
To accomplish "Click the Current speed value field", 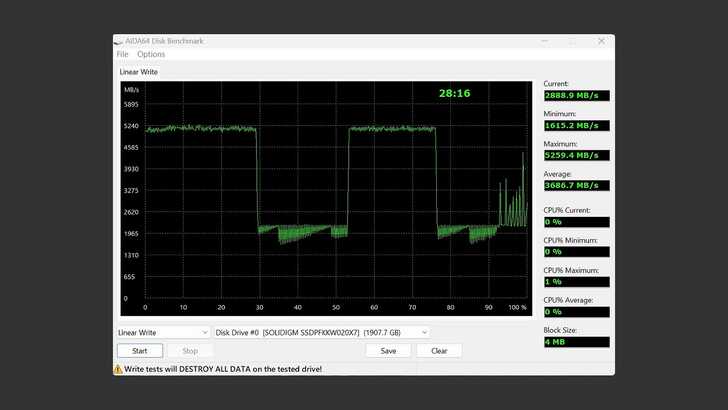I will click(x=575, y=95).
